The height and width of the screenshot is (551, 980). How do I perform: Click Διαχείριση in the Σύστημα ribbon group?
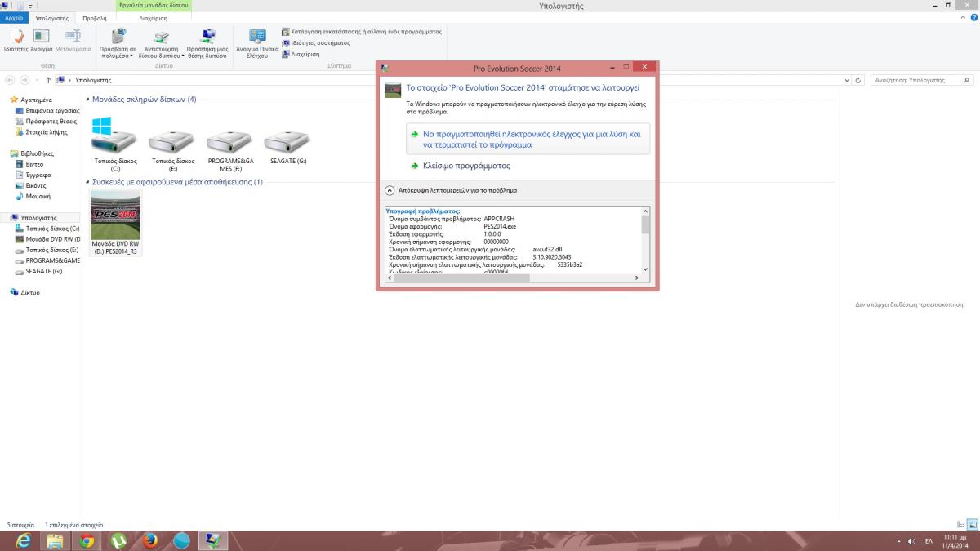pyautogui.click(x=301, y=54)
